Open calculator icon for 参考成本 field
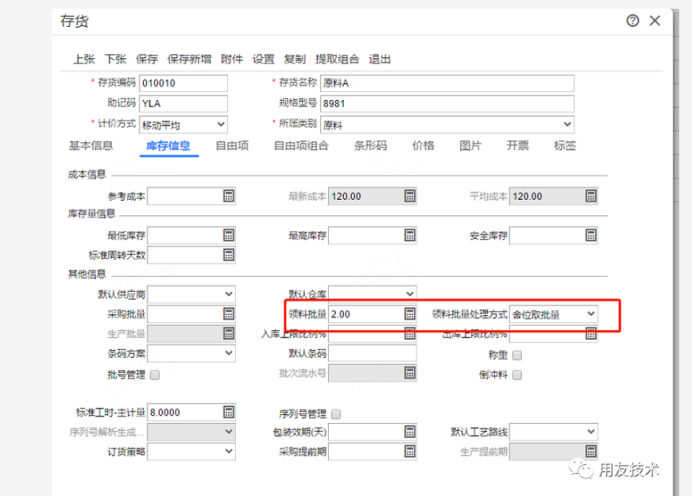The height and width of the screenshot is (497, 692). [x=228, y=197]
